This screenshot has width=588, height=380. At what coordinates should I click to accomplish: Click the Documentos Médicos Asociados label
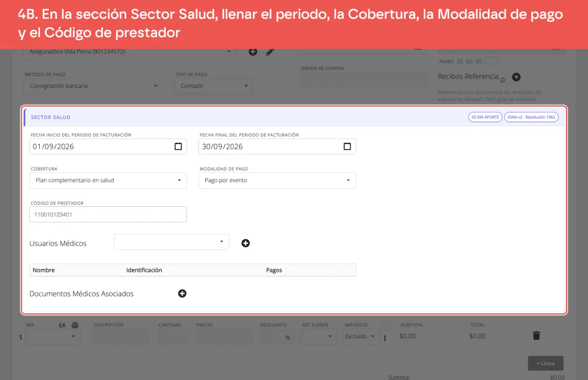pyautogui.click(x=81, y=294)
